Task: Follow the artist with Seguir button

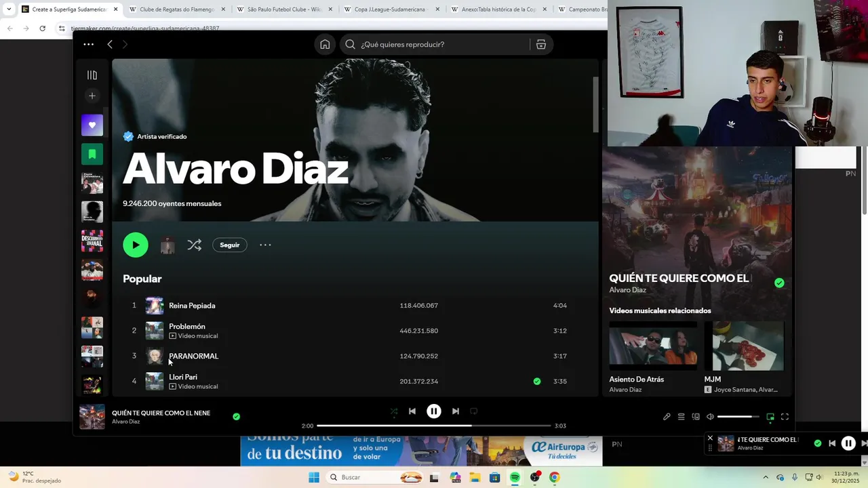Action: 229,245
